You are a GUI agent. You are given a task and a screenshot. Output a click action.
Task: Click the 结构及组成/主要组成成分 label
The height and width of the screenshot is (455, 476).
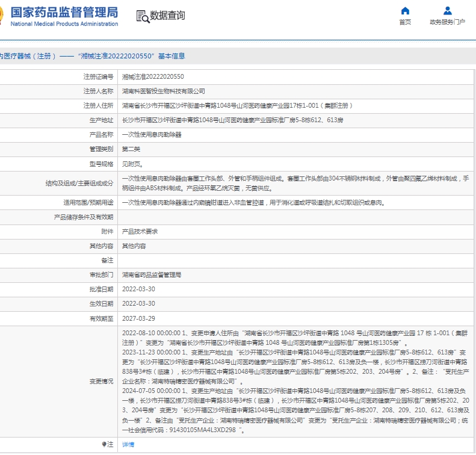(79, 184)
